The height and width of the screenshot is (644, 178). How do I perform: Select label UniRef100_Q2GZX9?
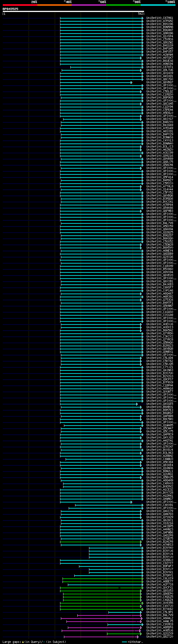pyautogui.click(x=160, y=634)
